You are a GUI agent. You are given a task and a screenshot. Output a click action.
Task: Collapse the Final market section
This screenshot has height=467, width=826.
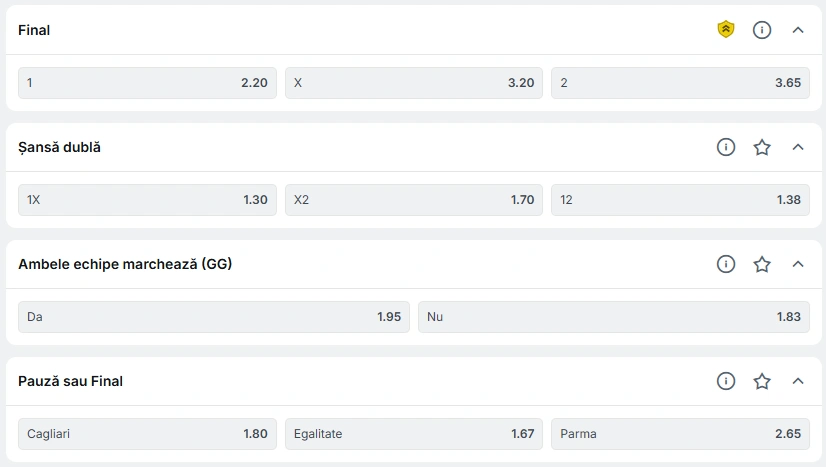pos(798,30)
